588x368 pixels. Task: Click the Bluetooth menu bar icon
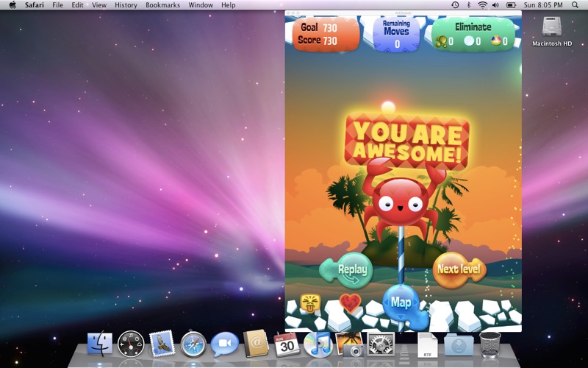(x=469, y=5)
